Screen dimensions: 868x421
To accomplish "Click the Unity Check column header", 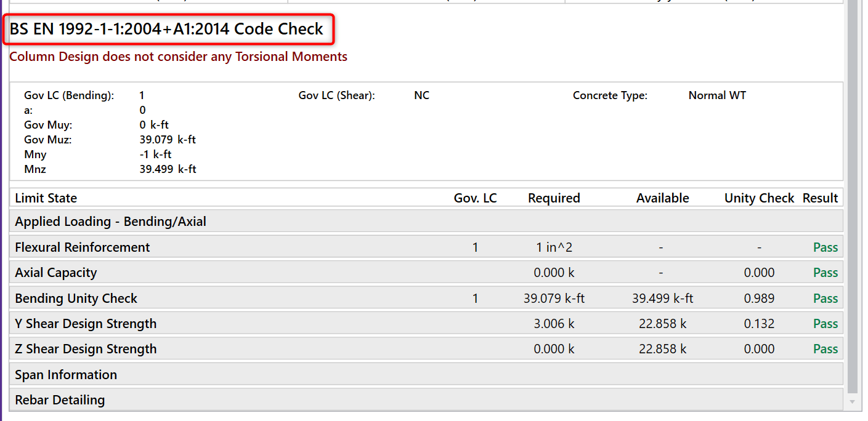I will (759, 198).
